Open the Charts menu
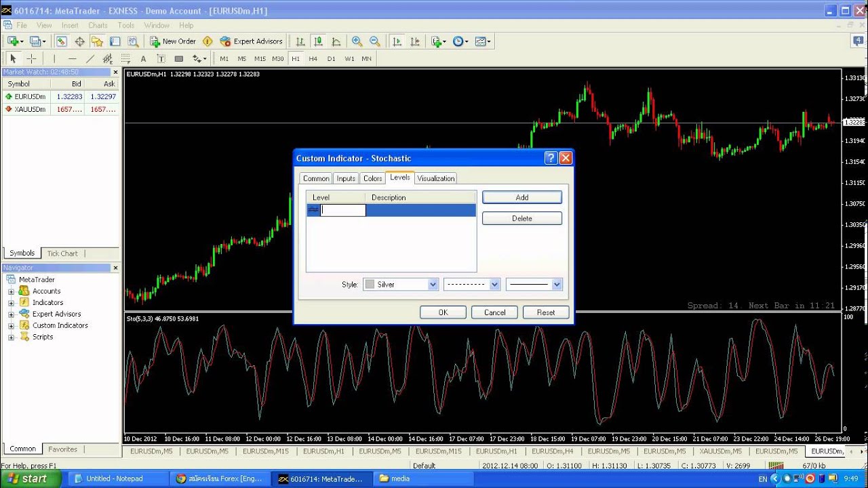868x488 pixels. [98, 25]
